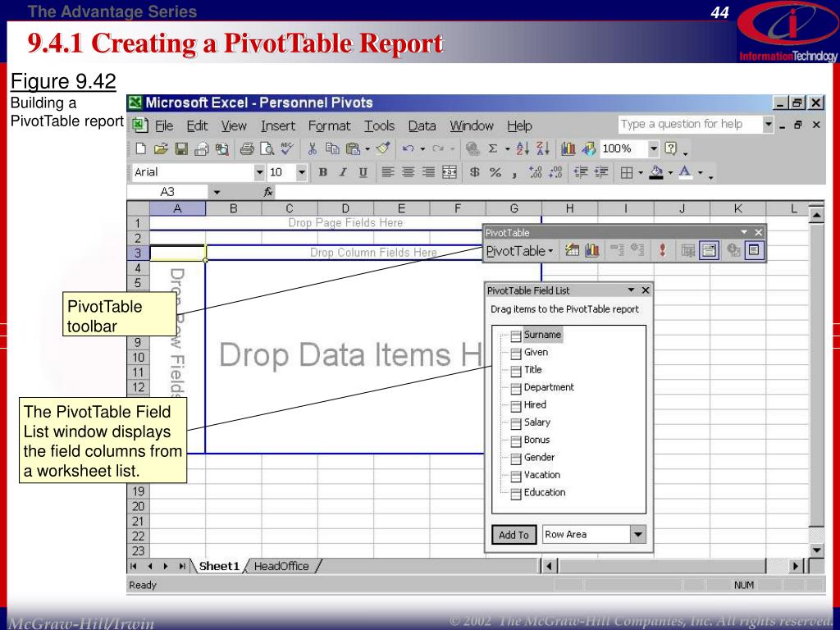The height and width of the screenshot is (630, 840).
Task: Click the Drawing toolbar icon
Action: 588,149
